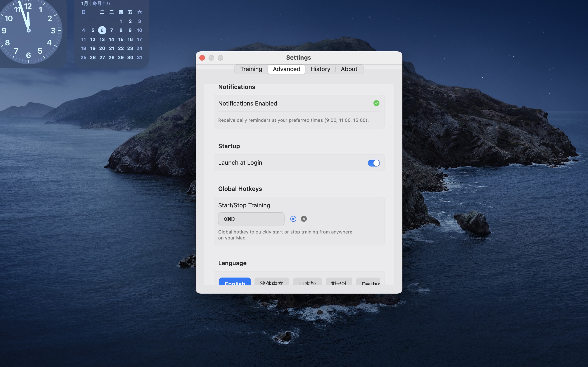
Task: Select the Advanced tab
Action: (x=286, y=69)
